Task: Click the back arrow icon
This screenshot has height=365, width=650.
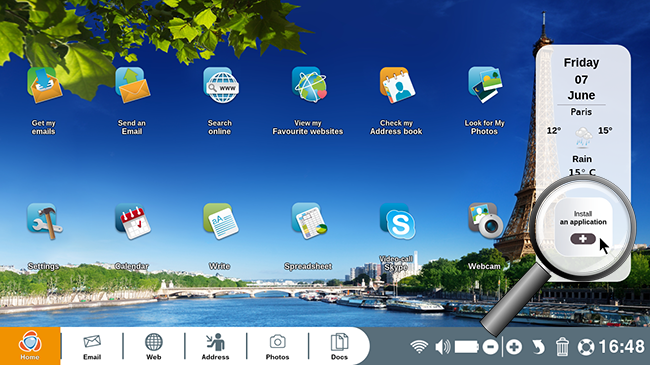Action: 538,347
